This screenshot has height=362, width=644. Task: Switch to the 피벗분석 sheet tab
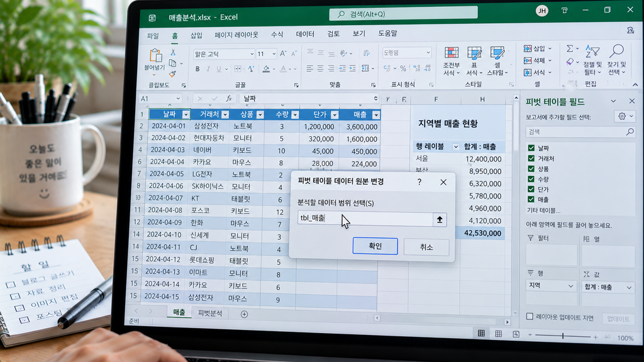[210, 313]
